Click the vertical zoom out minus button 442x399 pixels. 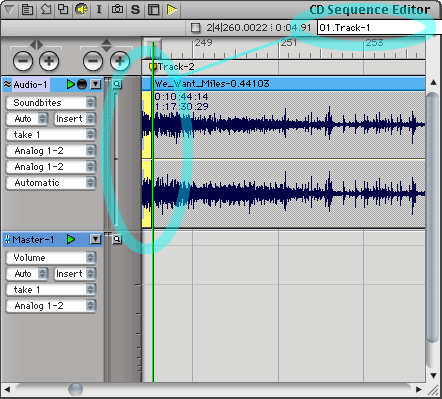pos(93,61)
